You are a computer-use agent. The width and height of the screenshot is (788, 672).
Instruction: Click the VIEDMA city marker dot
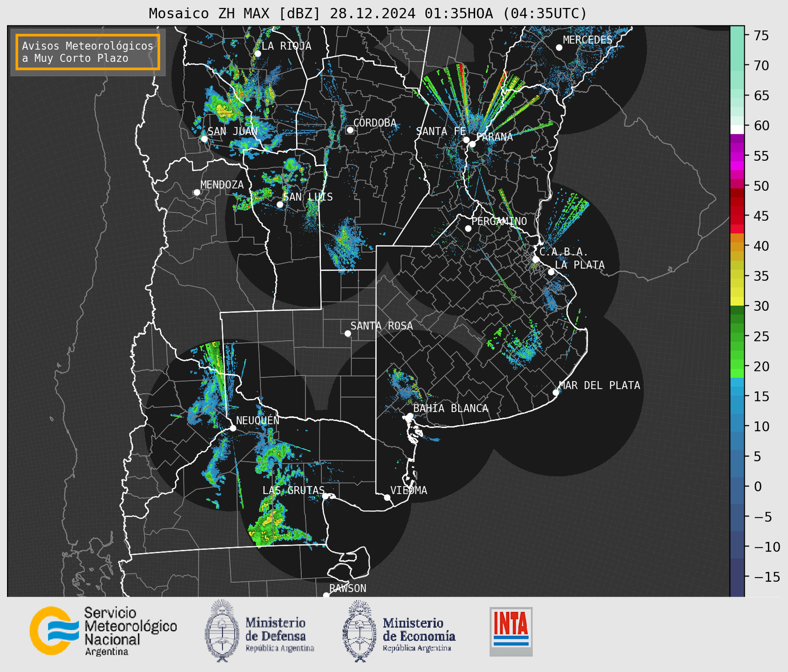[x=387, y=498]
